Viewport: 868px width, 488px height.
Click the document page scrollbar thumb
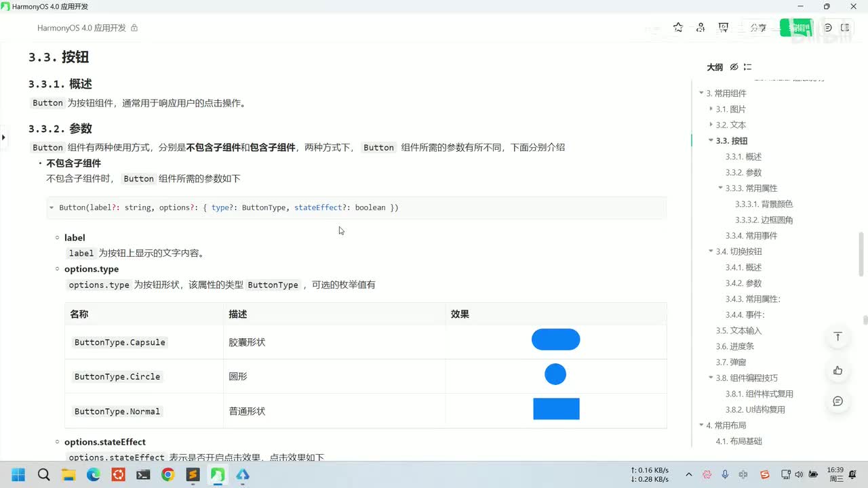[865, 321]
